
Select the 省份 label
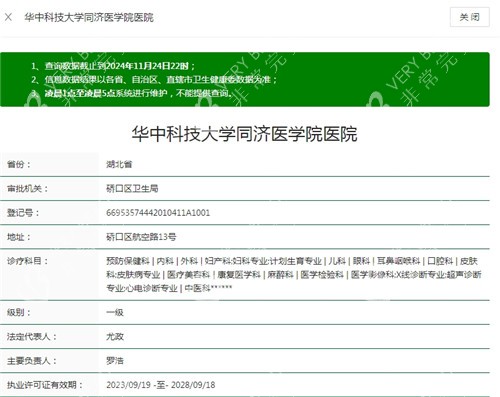click(x=19, y=164)
